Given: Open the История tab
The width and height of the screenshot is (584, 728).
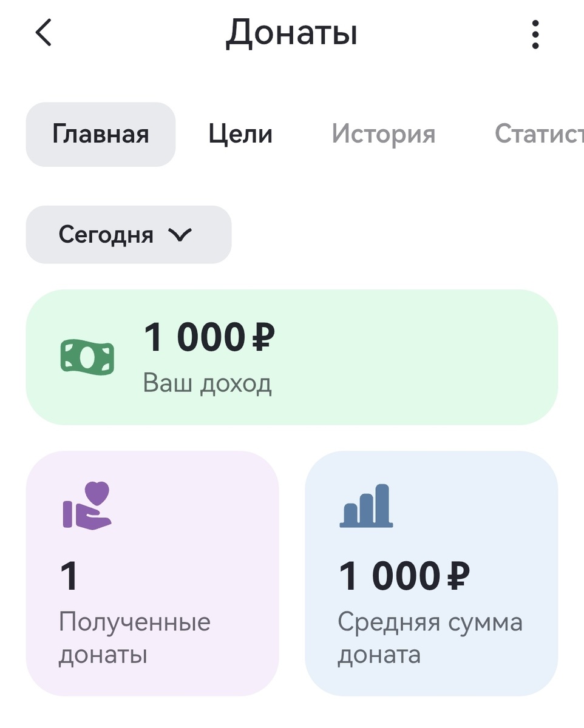Looking at the screenshot, I should pos(384,134).
